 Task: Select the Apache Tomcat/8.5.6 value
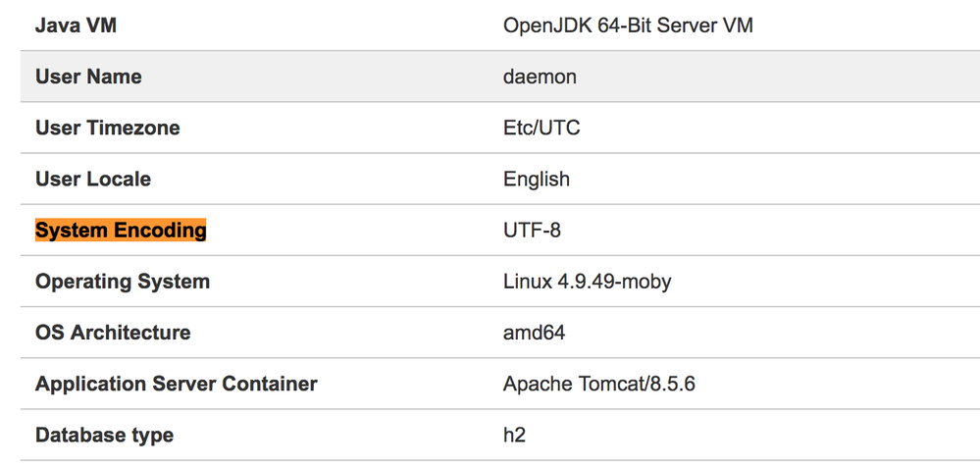[x=599, y=384]
